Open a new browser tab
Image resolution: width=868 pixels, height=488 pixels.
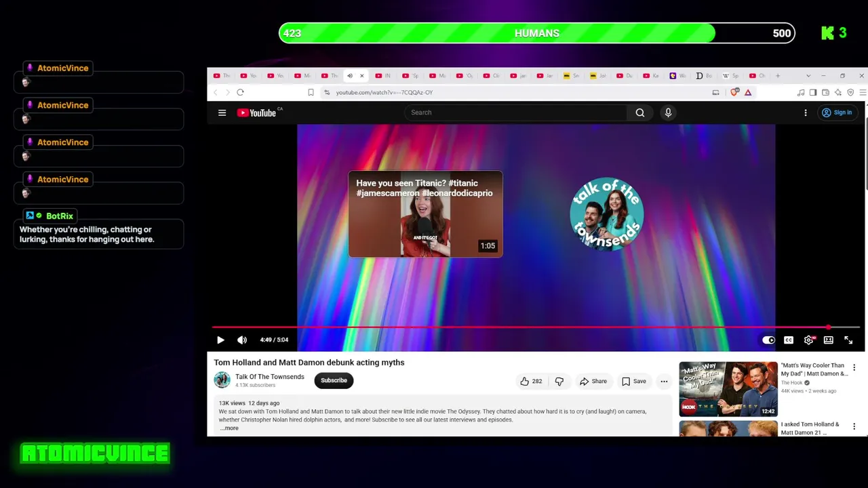[778, 76]
